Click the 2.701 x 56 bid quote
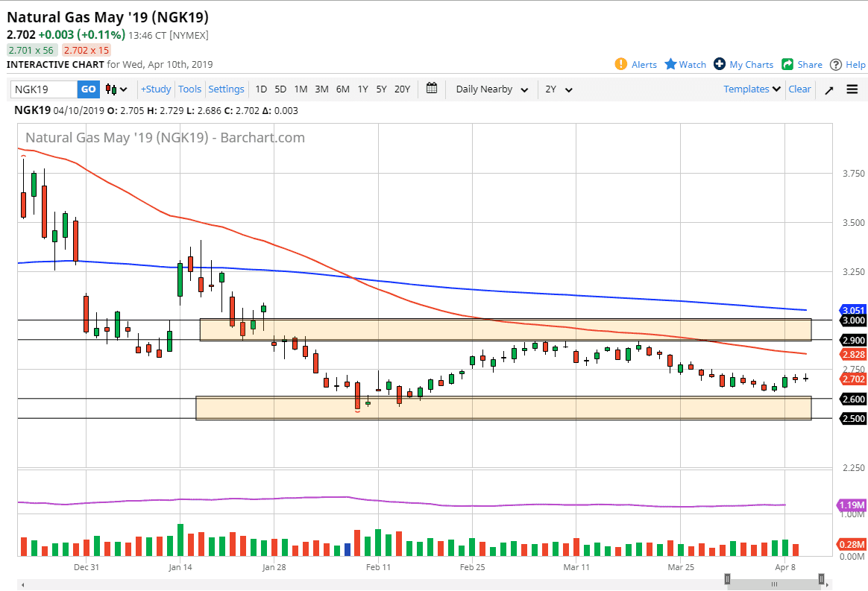This screenshot has height=591, width=868. pos(31,51)
